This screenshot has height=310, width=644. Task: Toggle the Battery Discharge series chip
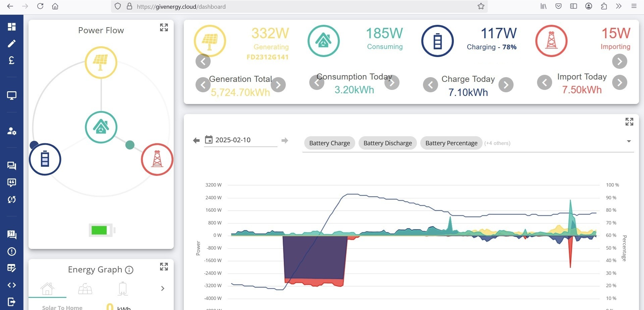point(387,143)
